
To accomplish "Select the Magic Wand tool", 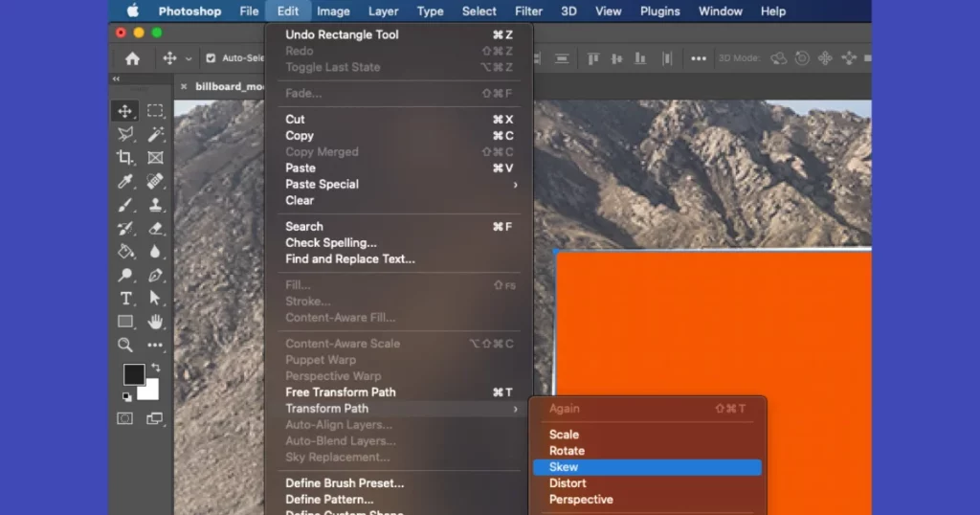I will [155, 134].
